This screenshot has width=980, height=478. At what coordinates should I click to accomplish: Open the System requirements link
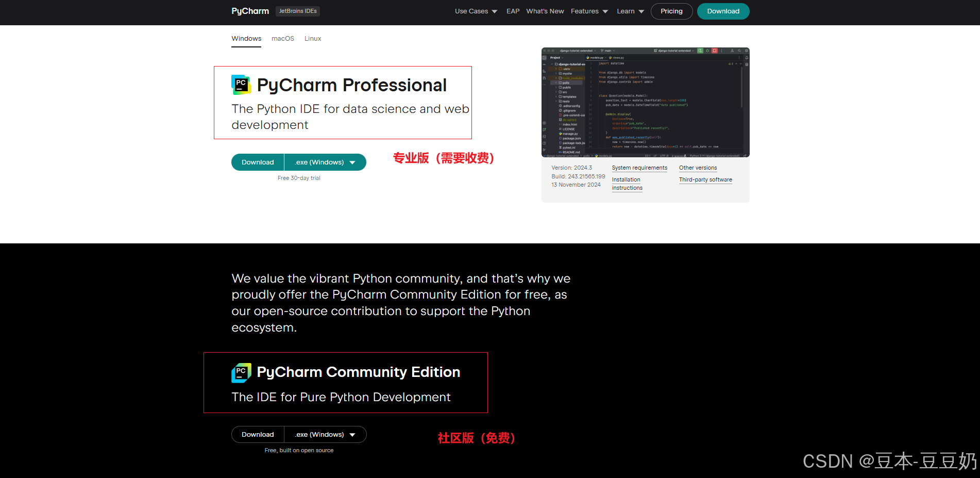pyautogui.click(x=639, y=168)
